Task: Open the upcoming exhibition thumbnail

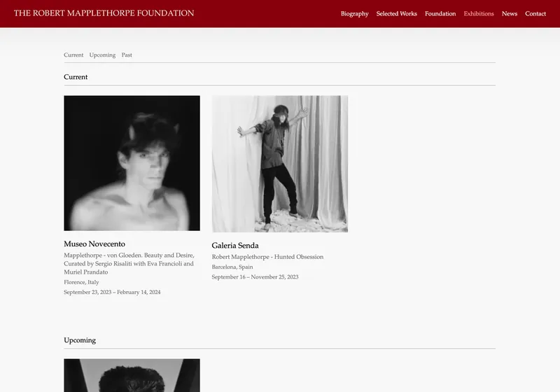Action: (132, 375)
